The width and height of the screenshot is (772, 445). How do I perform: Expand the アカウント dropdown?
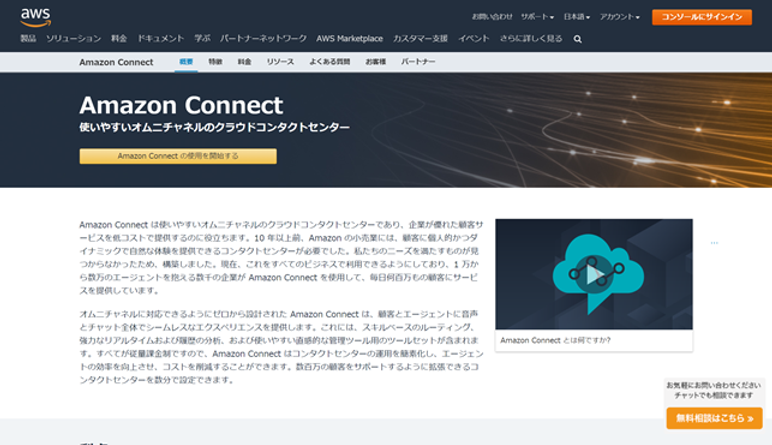(620, 17)
